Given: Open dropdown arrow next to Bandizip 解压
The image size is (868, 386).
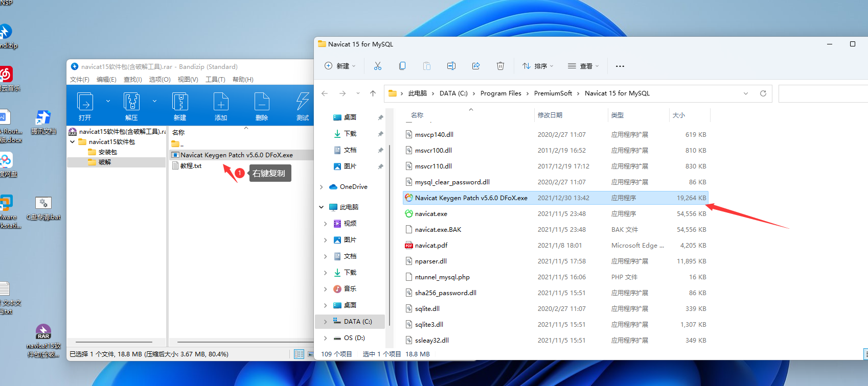Looking at the screenshot, I should (x=154, y=101).
